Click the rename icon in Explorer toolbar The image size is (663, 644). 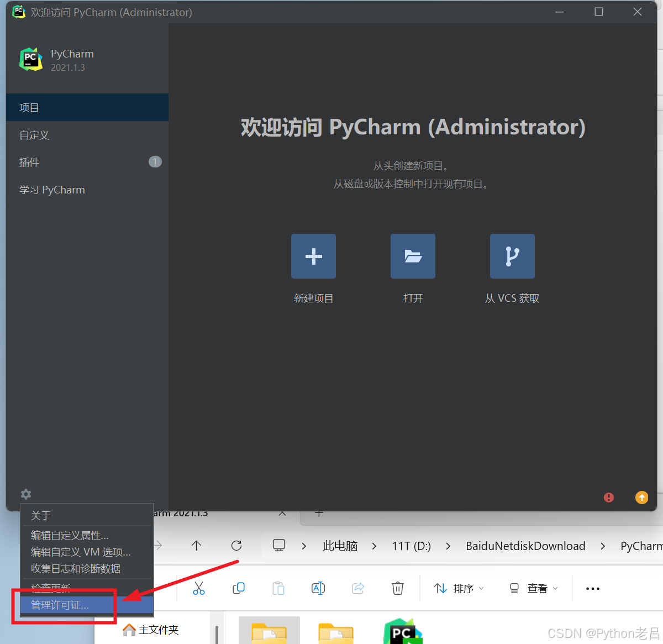tap(318, 588)
